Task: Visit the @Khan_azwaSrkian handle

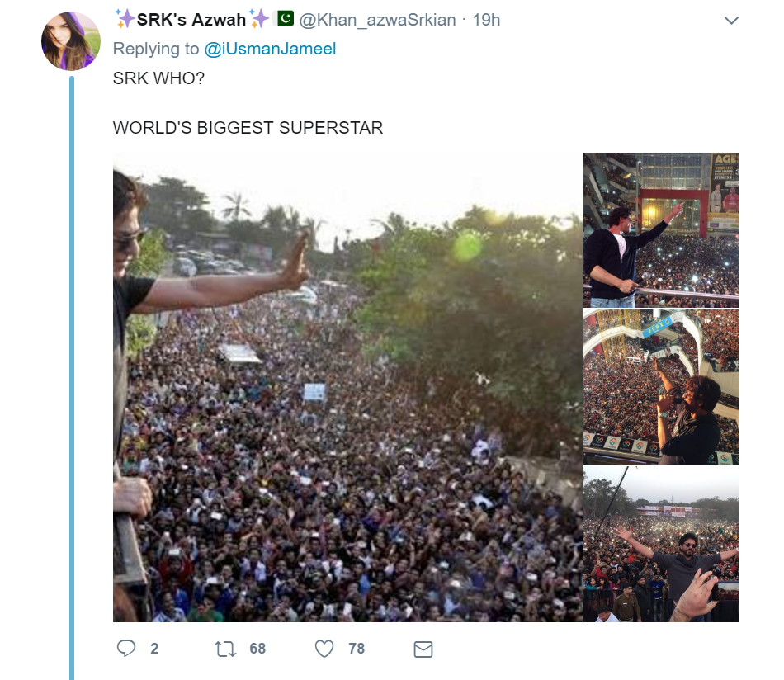Action: pyautogui.click(x=377, y=20)
